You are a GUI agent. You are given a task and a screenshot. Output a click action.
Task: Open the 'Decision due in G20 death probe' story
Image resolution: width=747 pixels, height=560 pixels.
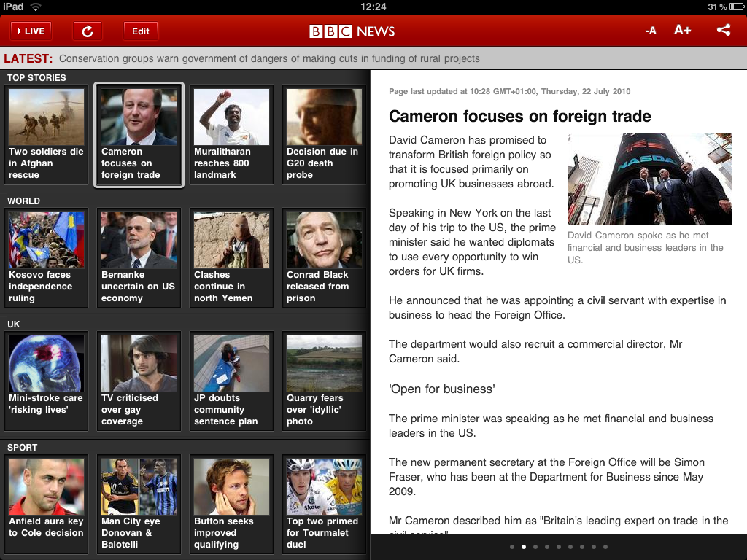tap(325, 135)
